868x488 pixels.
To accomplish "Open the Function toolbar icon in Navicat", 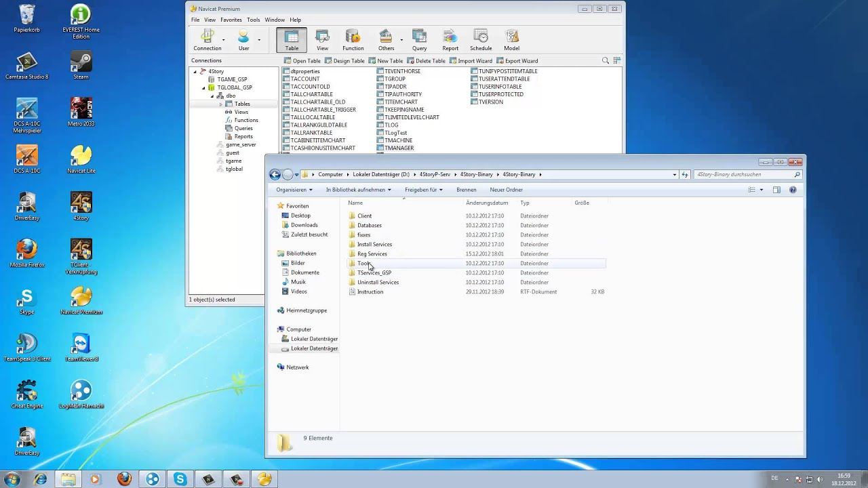I will point(353,41).
